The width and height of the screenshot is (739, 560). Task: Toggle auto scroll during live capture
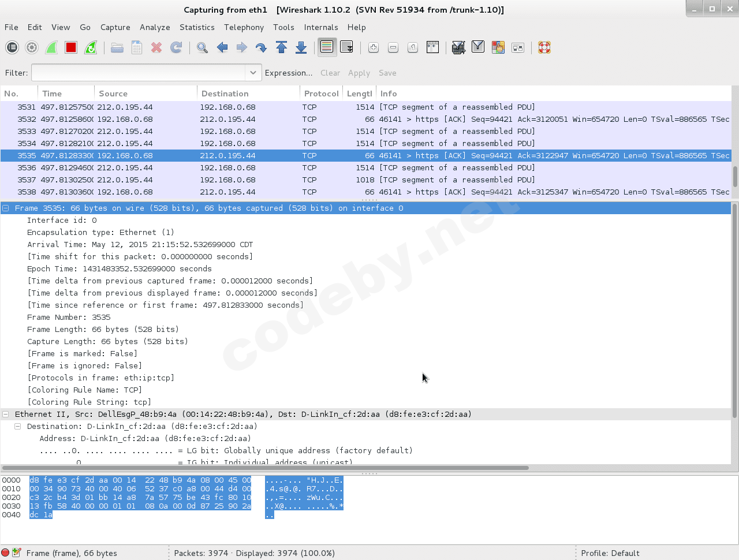(x=346, y=47)
